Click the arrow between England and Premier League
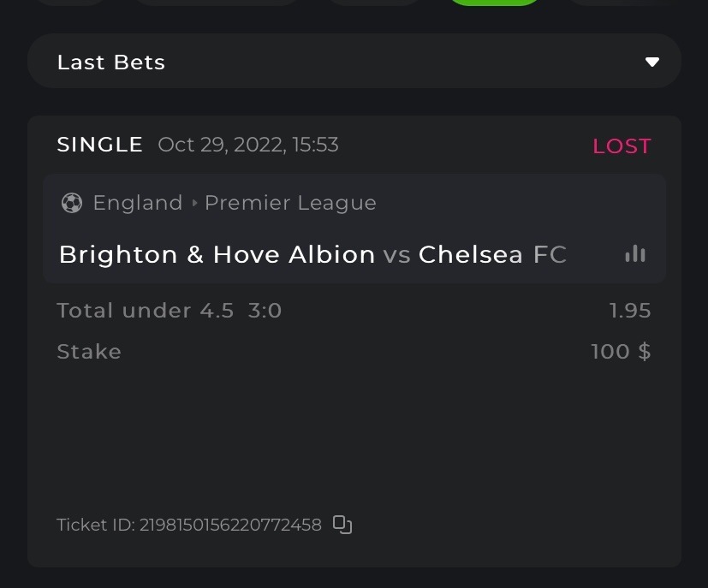Viewport: 708px width, 588px height. click(194, 203)
